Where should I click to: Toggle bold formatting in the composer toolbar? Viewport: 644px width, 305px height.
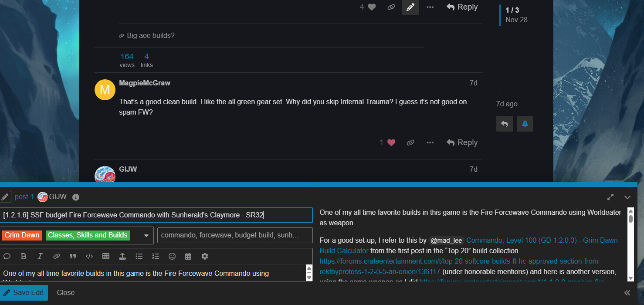pos(24,256)
